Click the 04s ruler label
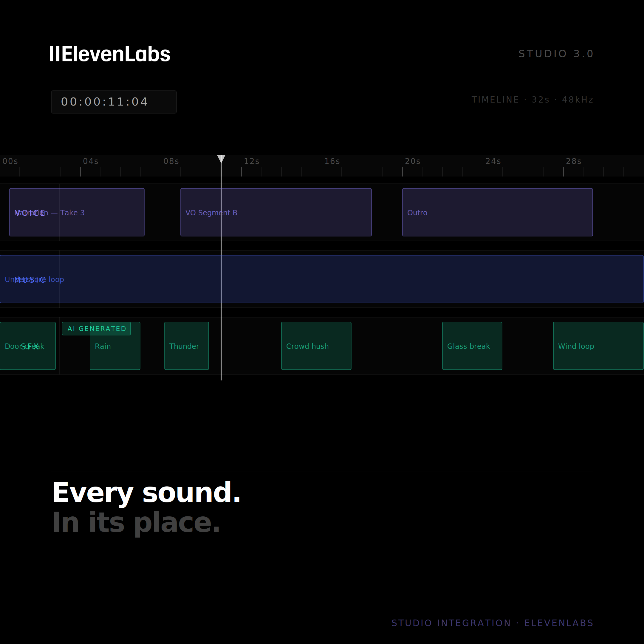This screenshot has height=644, width=644. coord(91,161)
